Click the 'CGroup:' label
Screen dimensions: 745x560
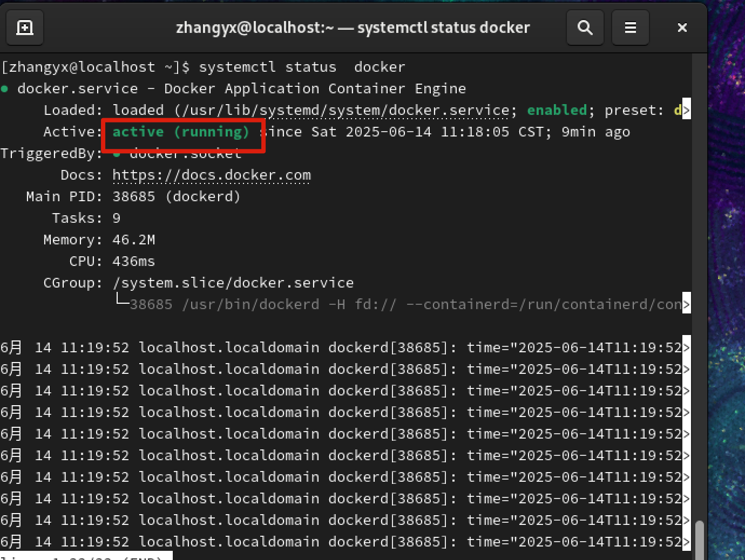tap(73, 283)
